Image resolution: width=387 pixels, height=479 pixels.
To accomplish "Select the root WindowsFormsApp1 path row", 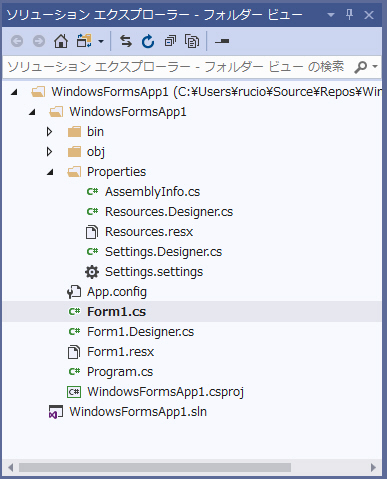I will [x=192, y=92].
